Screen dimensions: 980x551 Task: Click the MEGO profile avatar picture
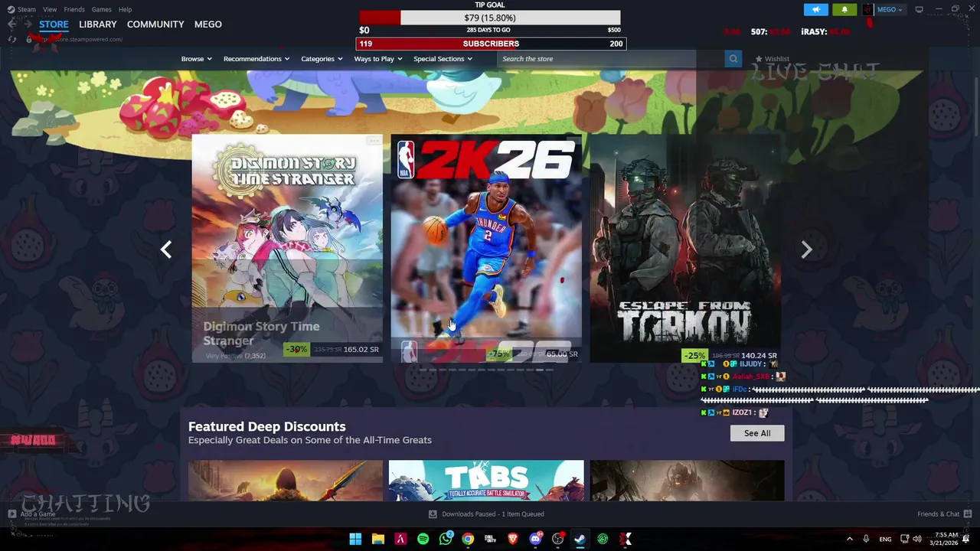pyautogui.click(x=867, y=9)
